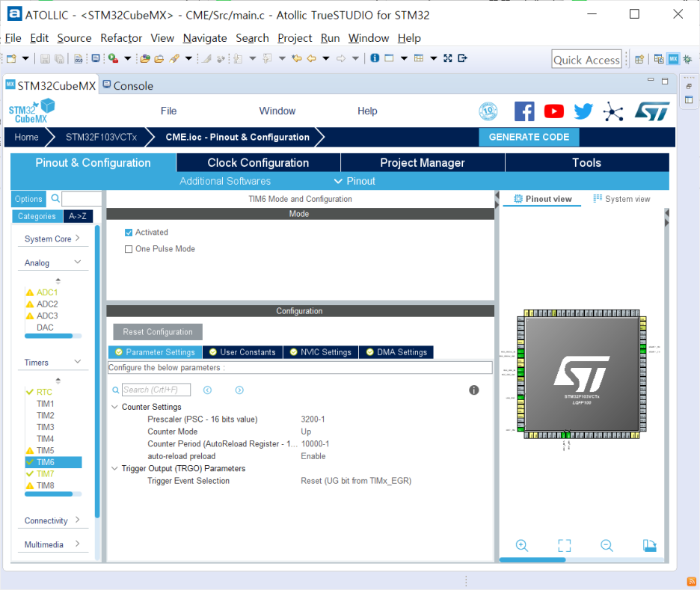Click the ST community network icon
This screenshot has width=700, height=590.
point(613,111)
